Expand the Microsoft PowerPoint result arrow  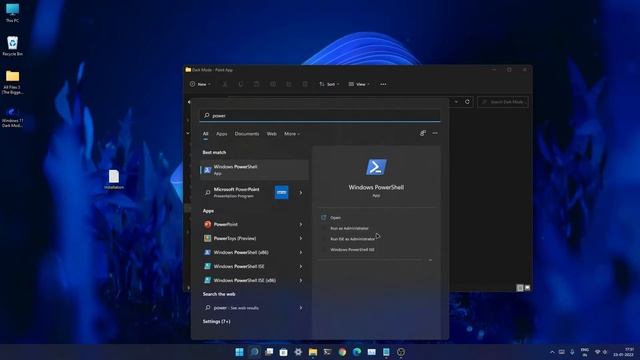pyautogui.click(x=301, y=193)
